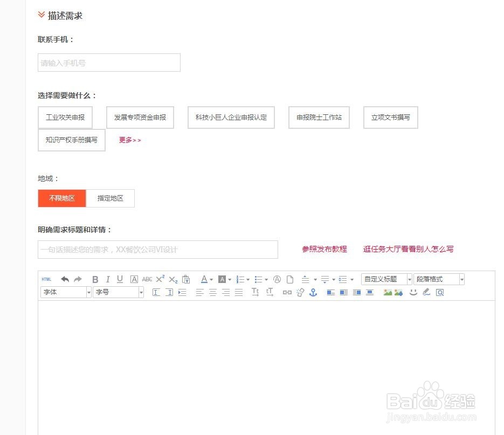Open the 字号 font size dropdown

tap(118, 292)
